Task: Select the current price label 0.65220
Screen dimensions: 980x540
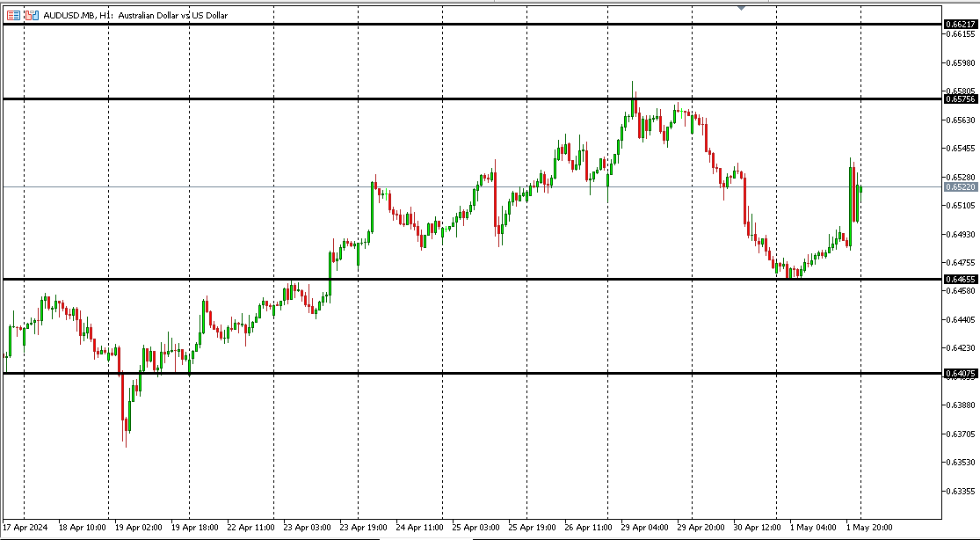Action: click(x=960, y=187)
